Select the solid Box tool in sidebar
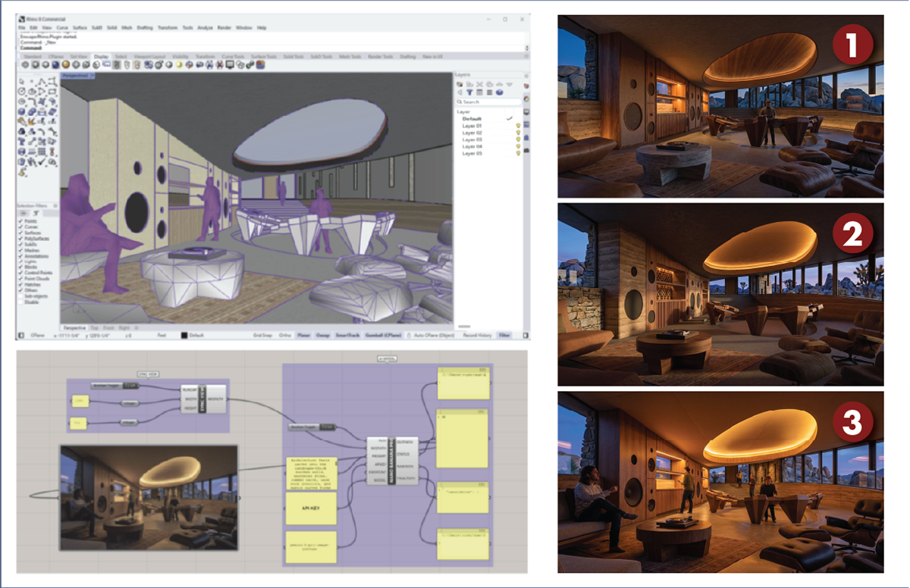This screenshot has width=910, height=588. [x=22, y=111]
